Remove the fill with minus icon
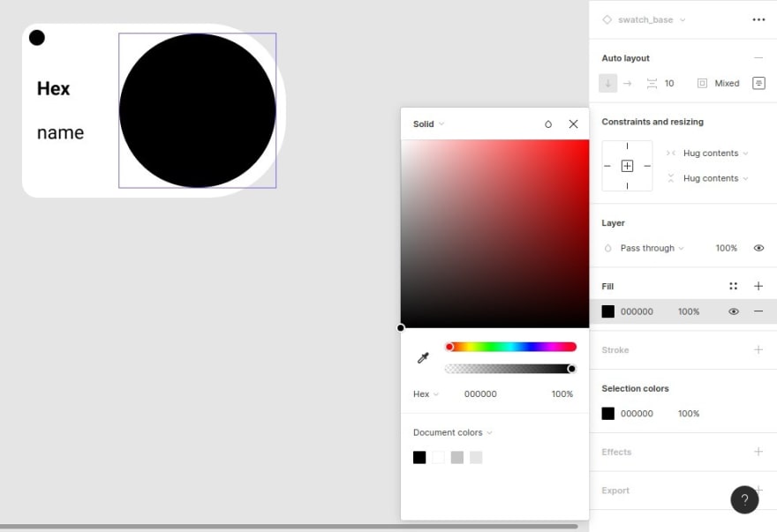Viewport: 777px width, 532px height. coord(758,311)
